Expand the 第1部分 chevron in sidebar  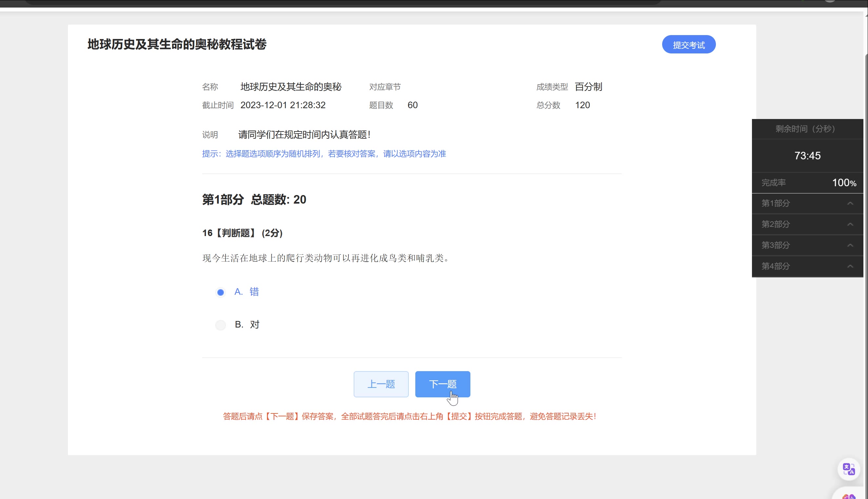pyautogui.click(x=850, y=203)
